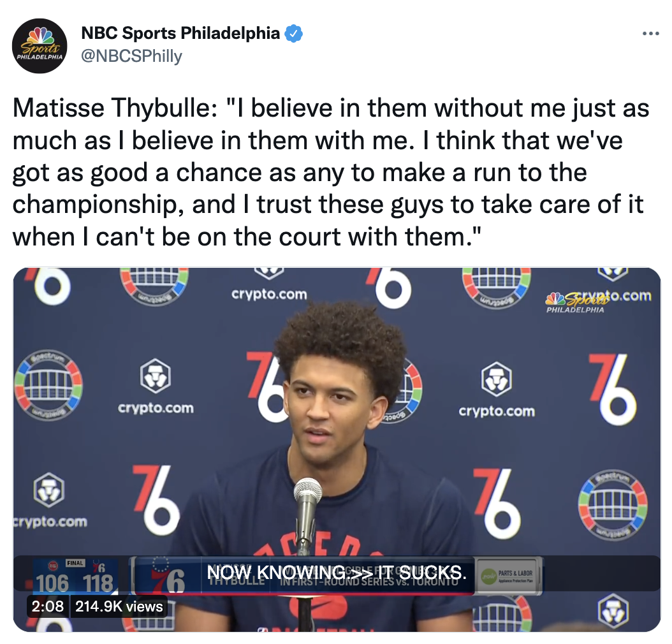
Task: Click the 106-118 final score graphic
Action: (75, 576)
